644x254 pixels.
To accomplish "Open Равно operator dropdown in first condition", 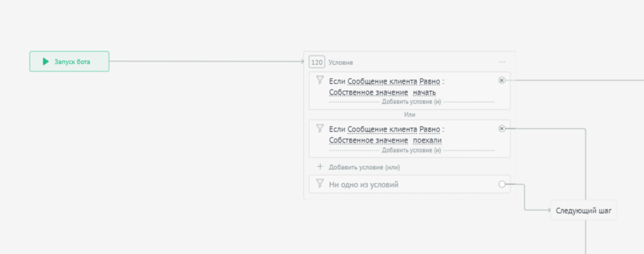I will point(429,81).
